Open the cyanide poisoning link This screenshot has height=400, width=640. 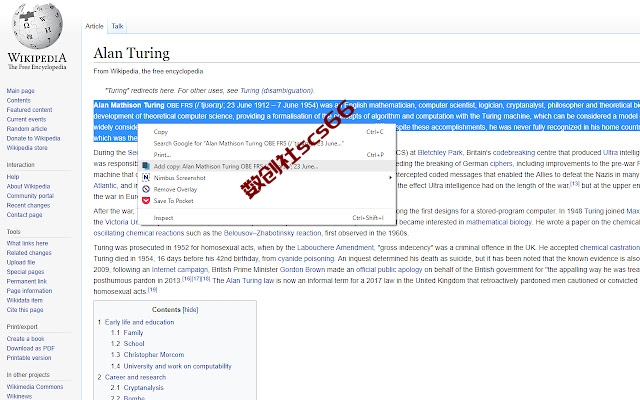[306, 258]
